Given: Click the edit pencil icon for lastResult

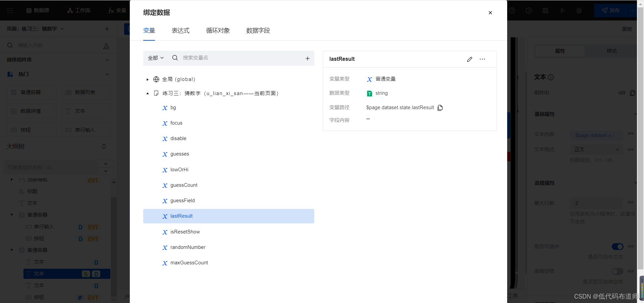Looking at the screenshot, I should [469, 59].
